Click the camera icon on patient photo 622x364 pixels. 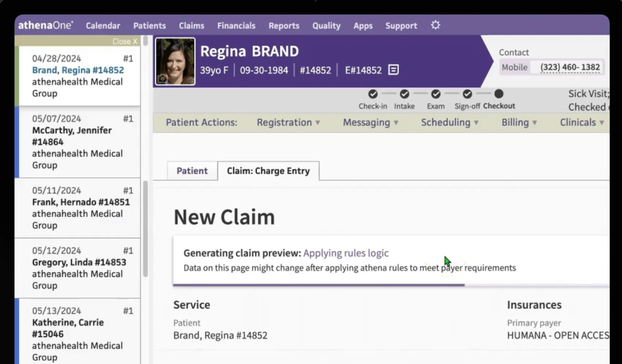162,79
